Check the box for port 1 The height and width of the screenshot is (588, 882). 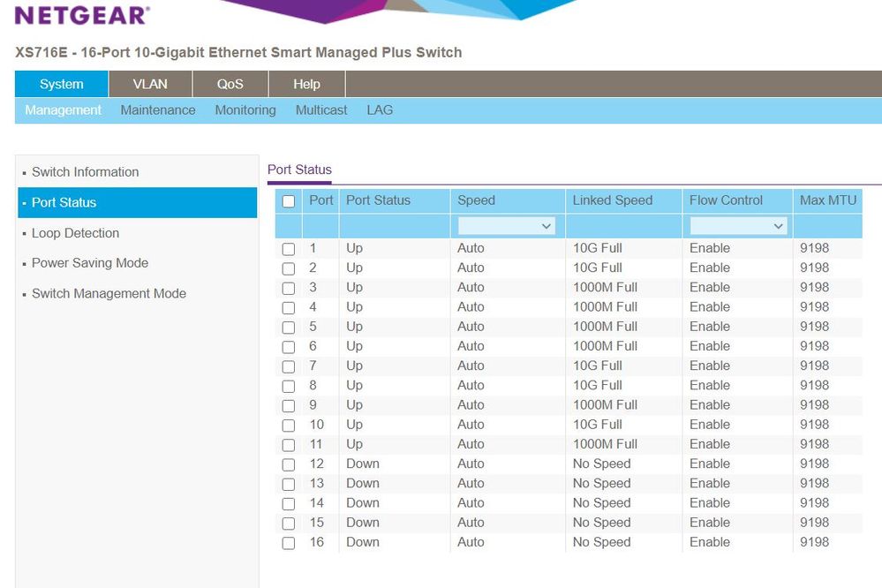tap(288, 249)
